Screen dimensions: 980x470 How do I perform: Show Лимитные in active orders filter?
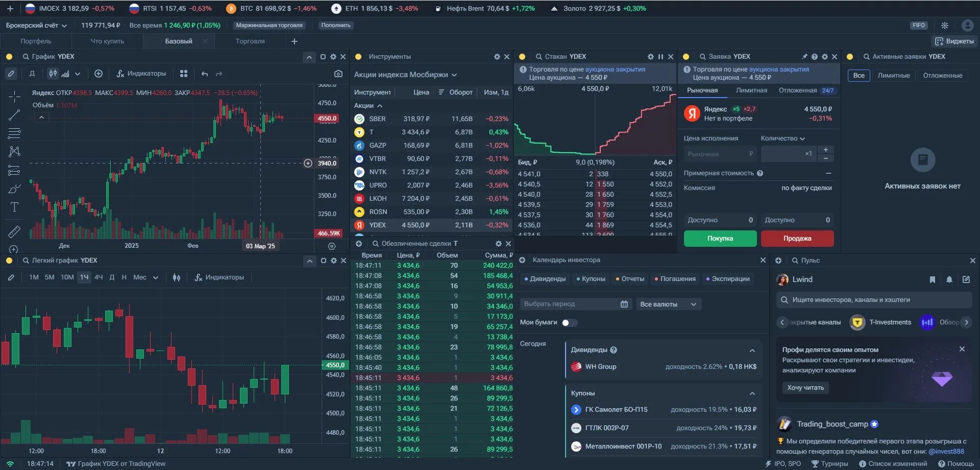pos(894,76)
